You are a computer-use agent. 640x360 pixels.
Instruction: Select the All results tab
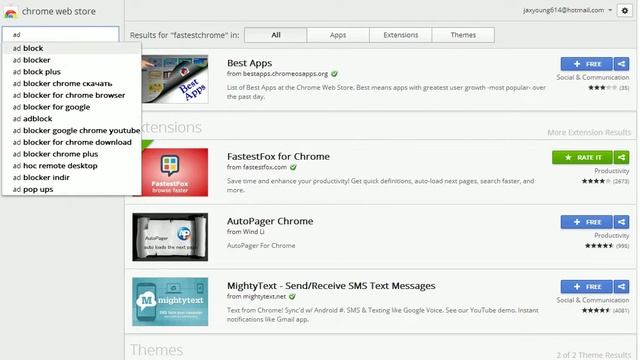click(x=276, y=35)
